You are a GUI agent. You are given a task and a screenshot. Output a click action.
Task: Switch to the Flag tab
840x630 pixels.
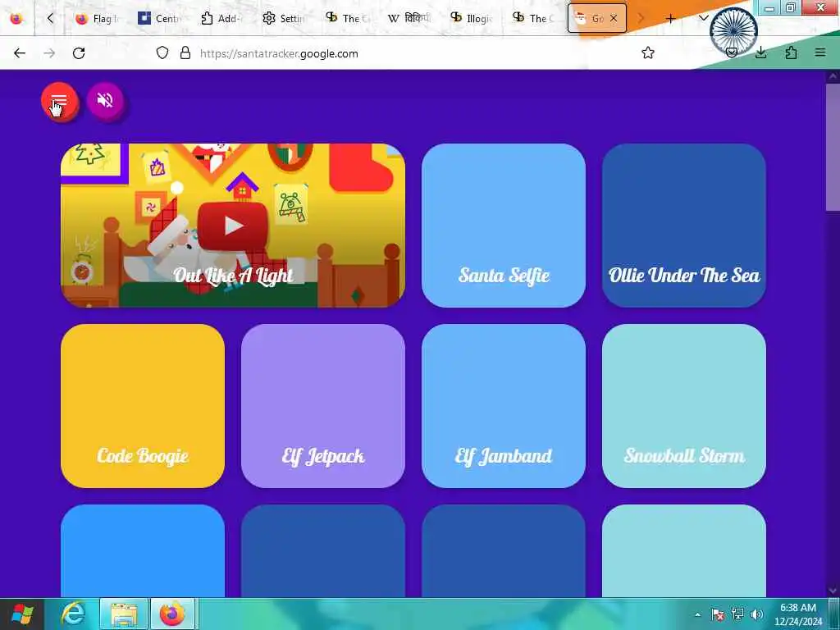[x=97, y=18]
